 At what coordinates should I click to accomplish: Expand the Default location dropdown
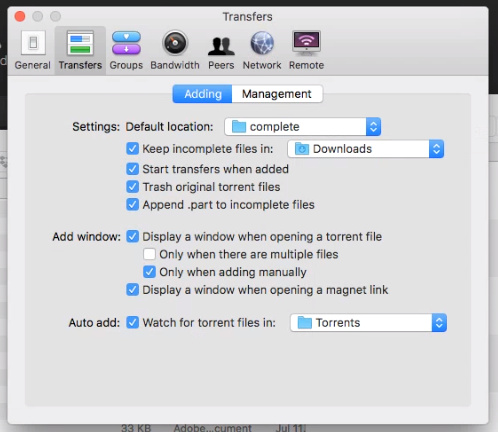pyautogui.click(x=303, y=127)
